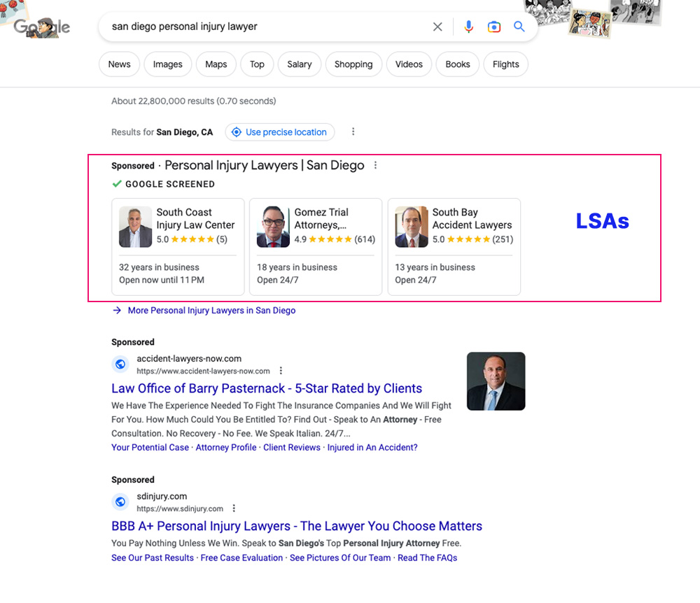700x603 pixels.
Task: Open the Your Potential Case sitelink
Action: coord(150,447)
